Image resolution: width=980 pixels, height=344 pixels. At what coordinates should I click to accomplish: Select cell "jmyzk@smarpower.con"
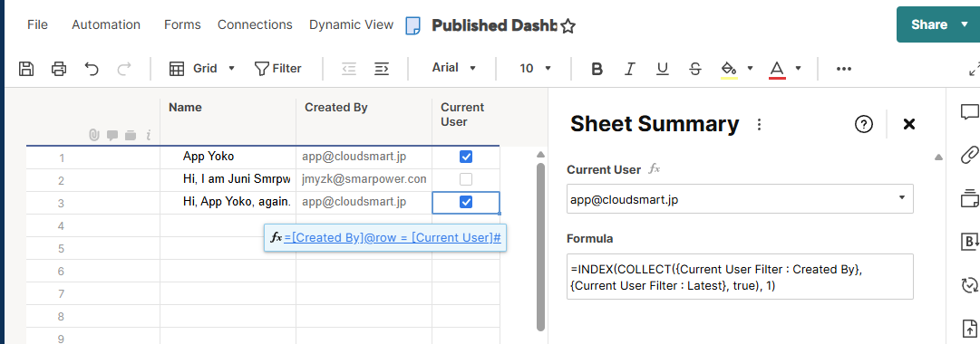click(x=364, y=180)
